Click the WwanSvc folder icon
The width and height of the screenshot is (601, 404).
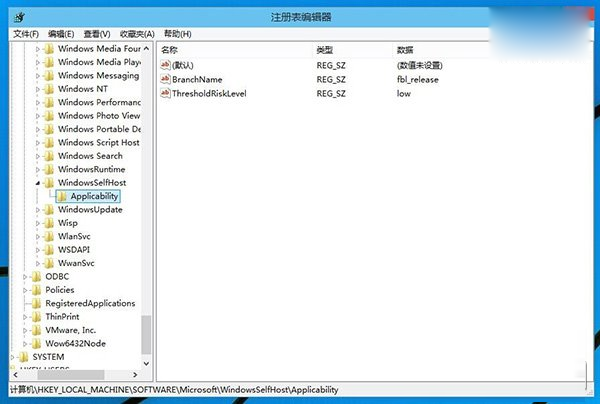[49, 263]
